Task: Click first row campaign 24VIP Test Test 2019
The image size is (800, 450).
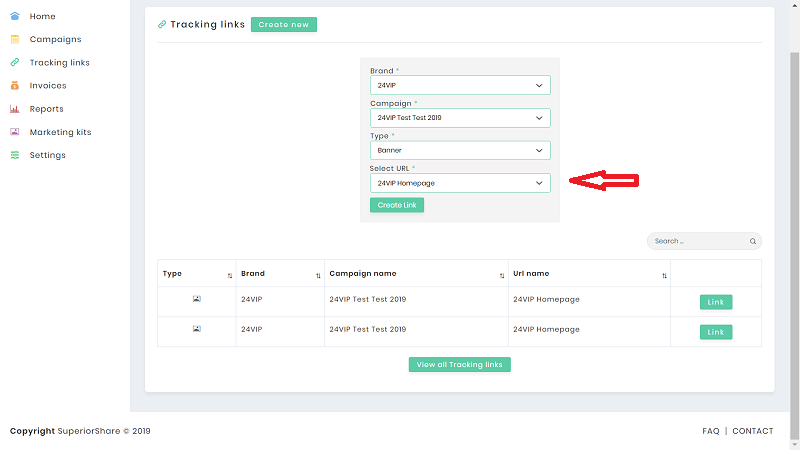Action: coord(367,299)
